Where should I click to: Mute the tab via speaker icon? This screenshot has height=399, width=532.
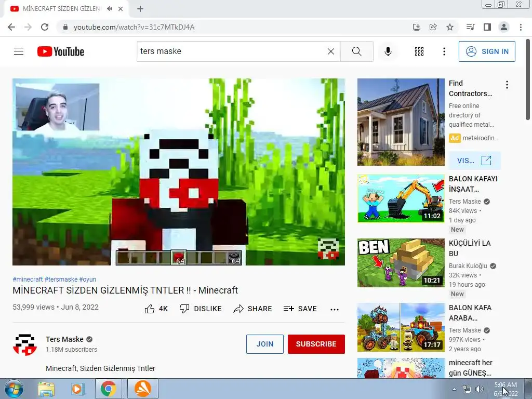109,9
